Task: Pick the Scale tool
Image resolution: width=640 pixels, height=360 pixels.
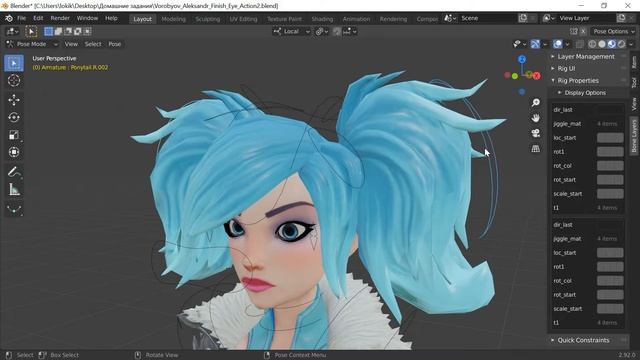Action: 14,135
